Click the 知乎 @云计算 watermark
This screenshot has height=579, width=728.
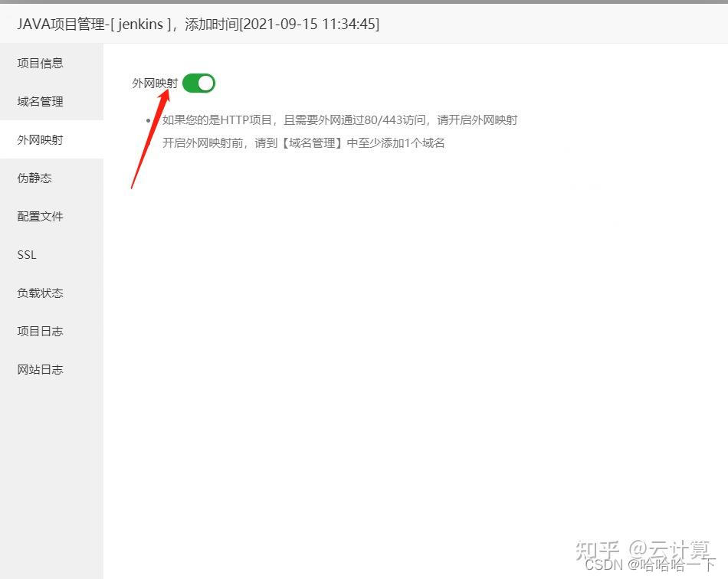643,550
